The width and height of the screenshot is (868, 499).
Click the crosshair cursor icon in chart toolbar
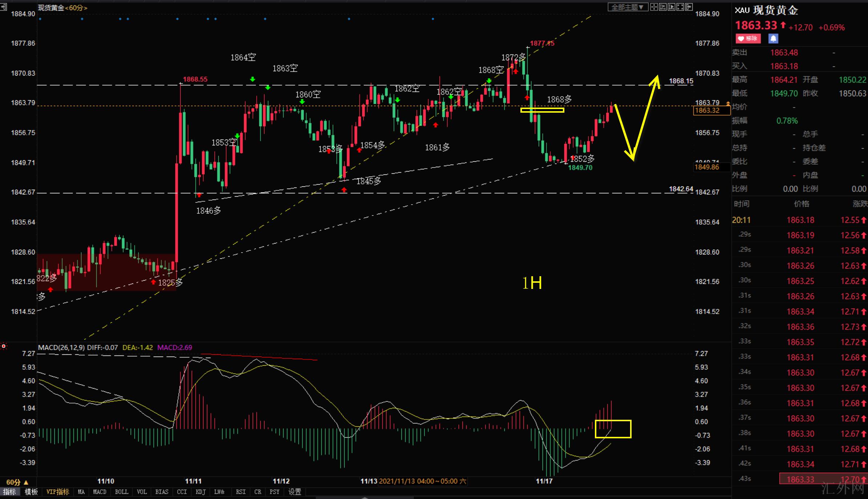coord(654,7)
